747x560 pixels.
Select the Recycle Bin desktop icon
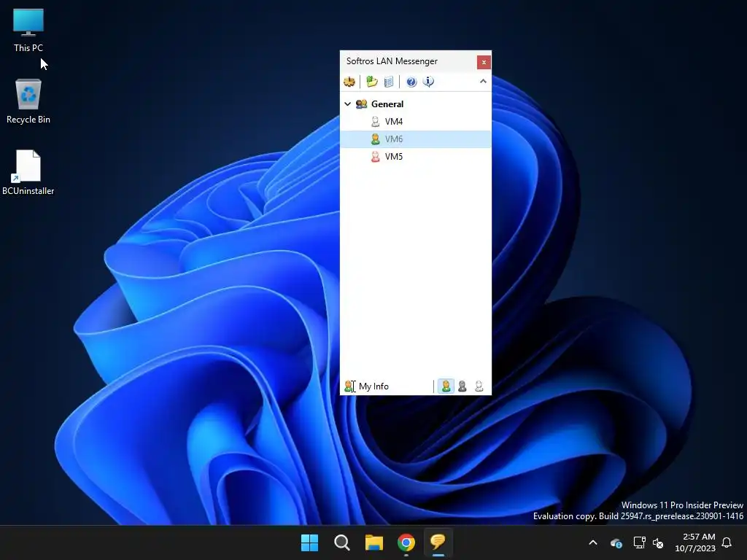(x=28, y=101)
